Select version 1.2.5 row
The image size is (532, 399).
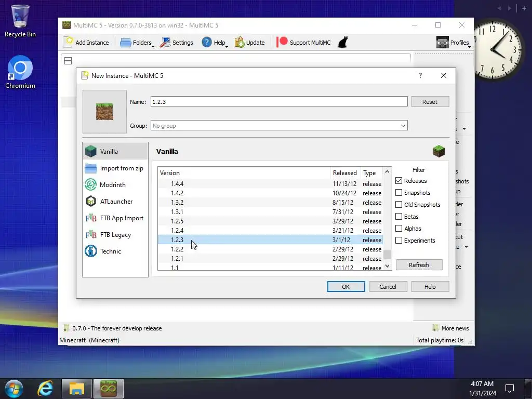click(270, 221)
